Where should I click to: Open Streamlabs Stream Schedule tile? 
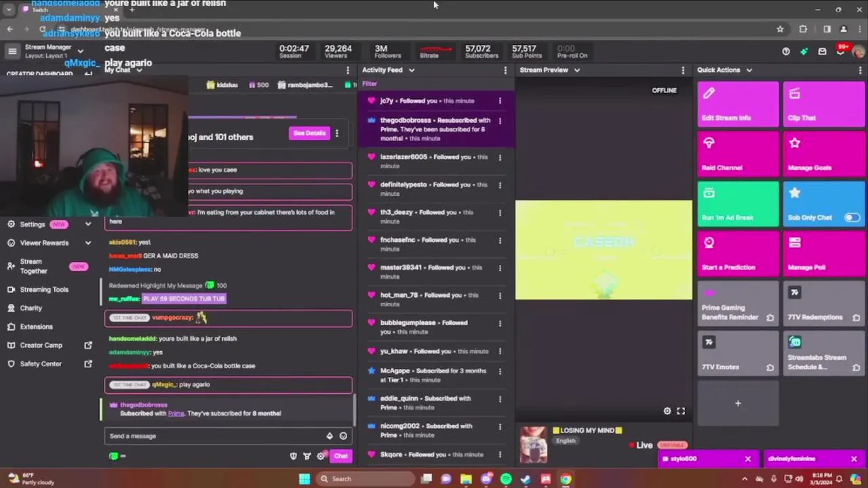click(824, 353)
